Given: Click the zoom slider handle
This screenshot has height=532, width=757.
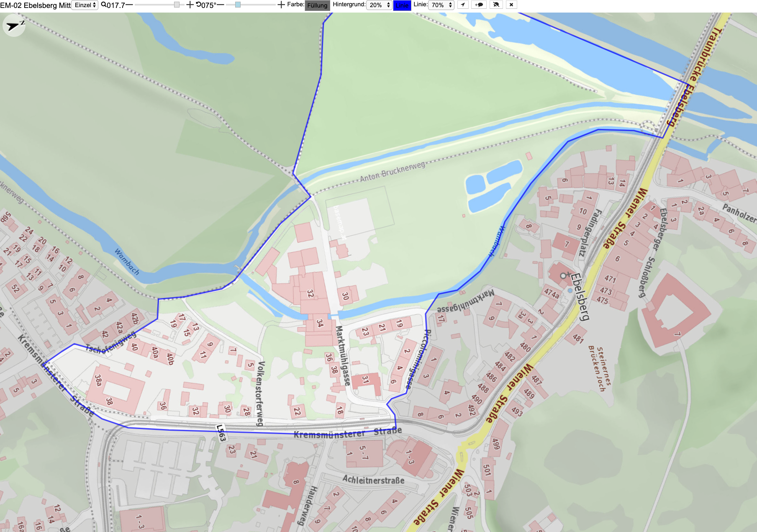Looking at the screenshot, I should 177,5.
